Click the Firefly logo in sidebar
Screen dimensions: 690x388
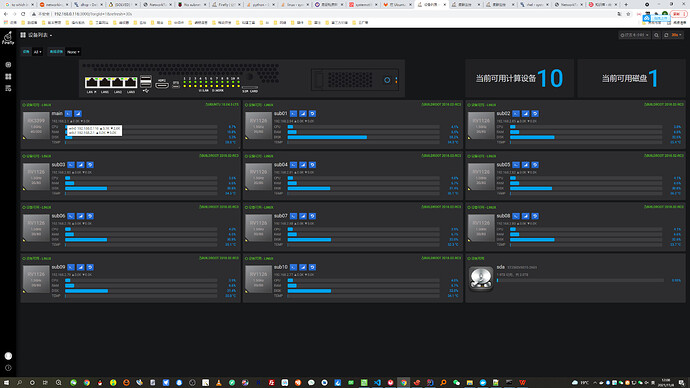click(8, 38)
